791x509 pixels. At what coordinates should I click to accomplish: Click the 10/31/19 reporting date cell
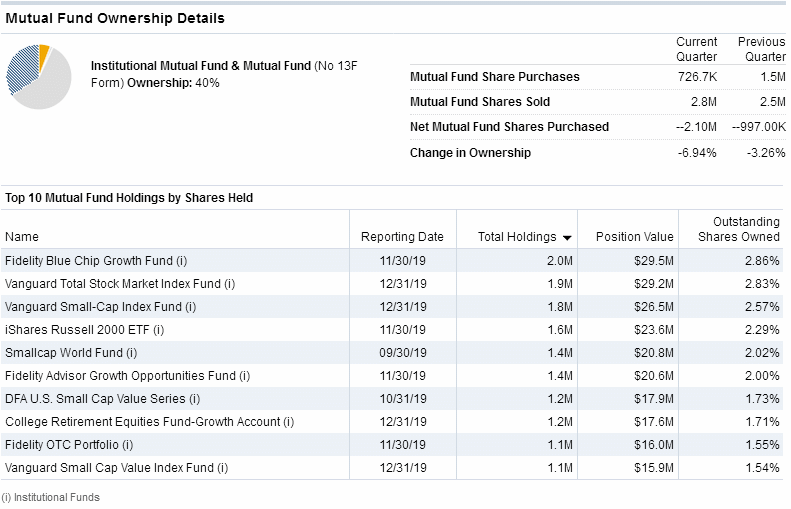403,399
